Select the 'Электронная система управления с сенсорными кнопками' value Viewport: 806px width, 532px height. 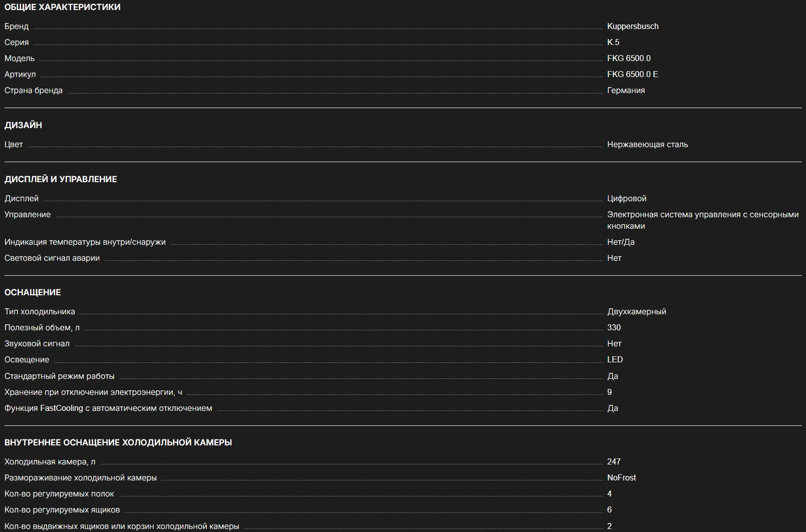[703, 220]
